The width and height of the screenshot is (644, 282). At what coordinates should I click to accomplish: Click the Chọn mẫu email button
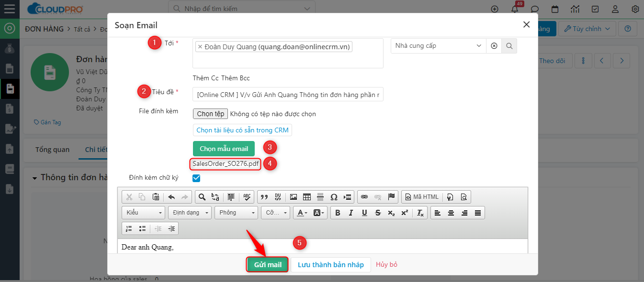224,149
